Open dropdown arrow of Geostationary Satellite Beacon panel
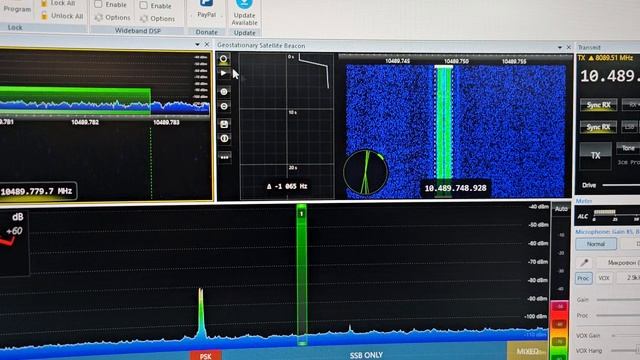Viewport: 640px width, 360px height. [x=560, y=48]
